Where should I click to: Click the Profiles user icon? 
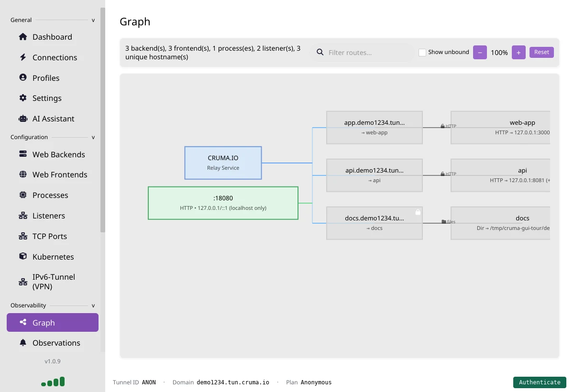[23, 77]
